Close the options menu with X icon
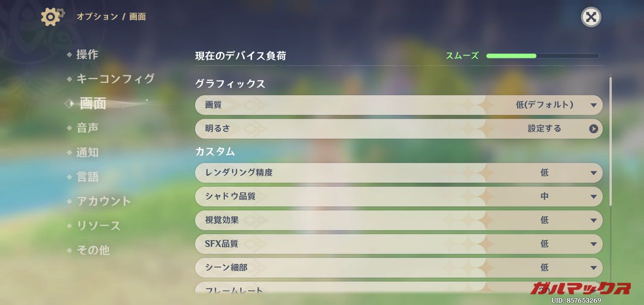The image size is (644, 305). pos(591,17)
